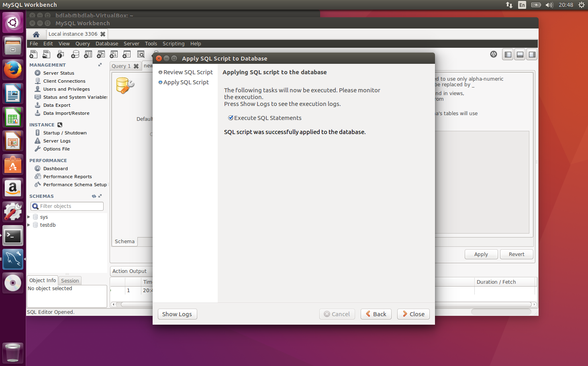Open LibreOffice Calc from the launcher
This screenshot has height=366, width=588.
[x=13, y=117]
